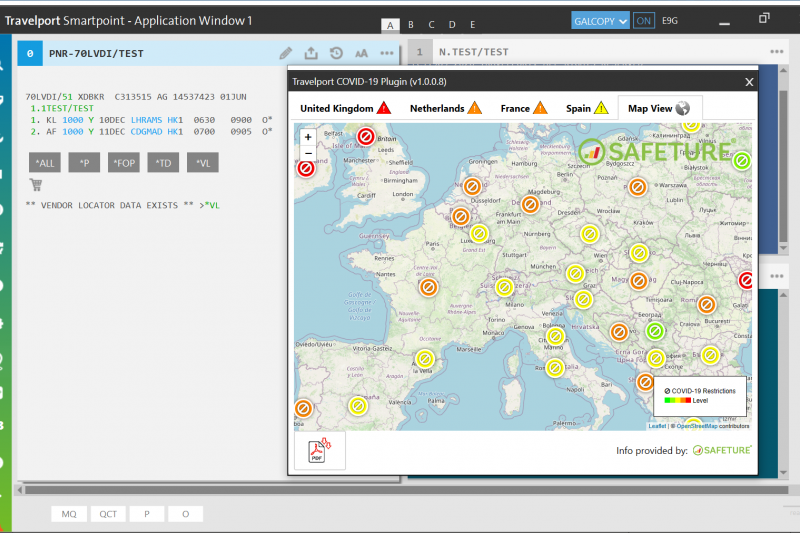
Task: Open the ellipsis menu of the N.TEST/TEST window
Action: tap(777, 52)
